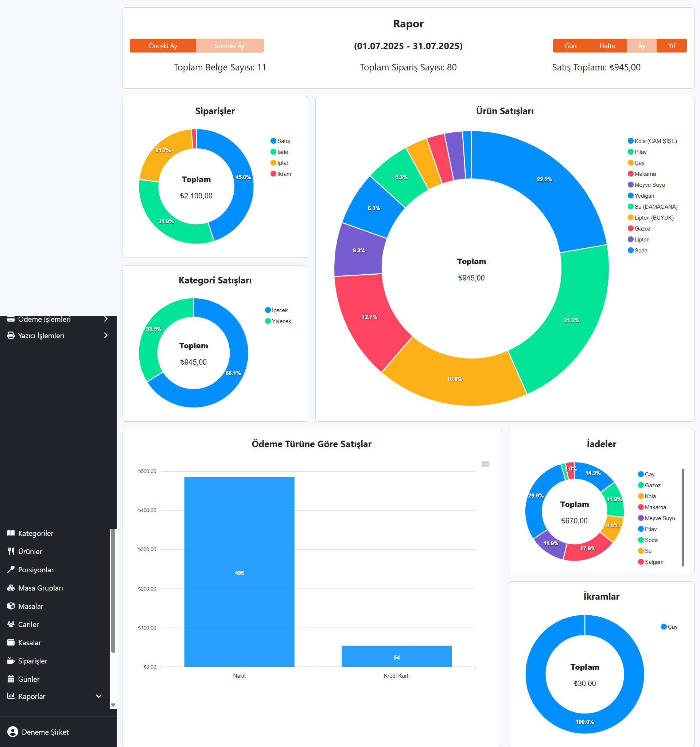700x747 pixels.
Task: Switch report range to Hafta
Action: pyautogui.click(x=607, y=46)
